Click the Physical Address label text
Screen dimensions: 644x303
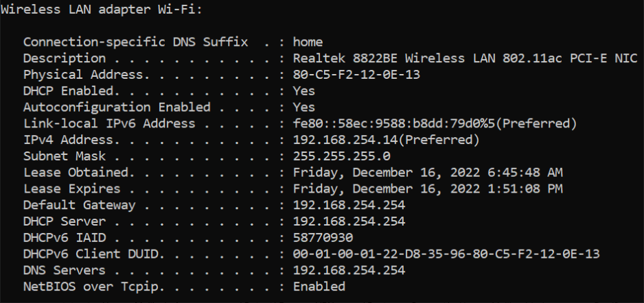pyautogui.click(x=83, y=75)
